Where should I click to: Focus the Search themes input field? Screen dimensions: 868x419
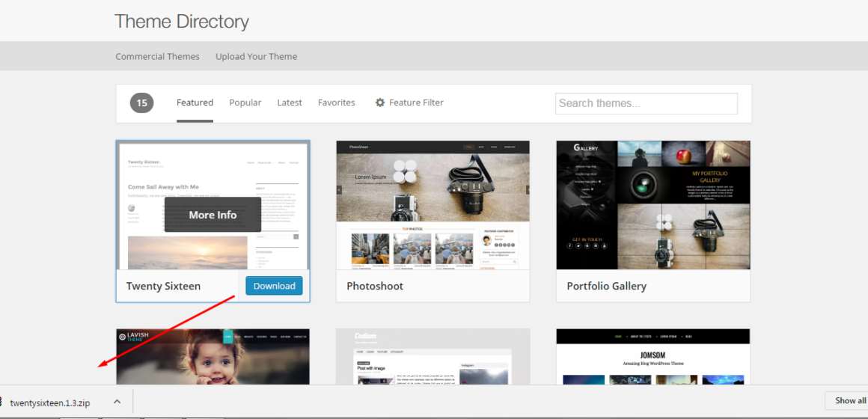tap(647, 103)
